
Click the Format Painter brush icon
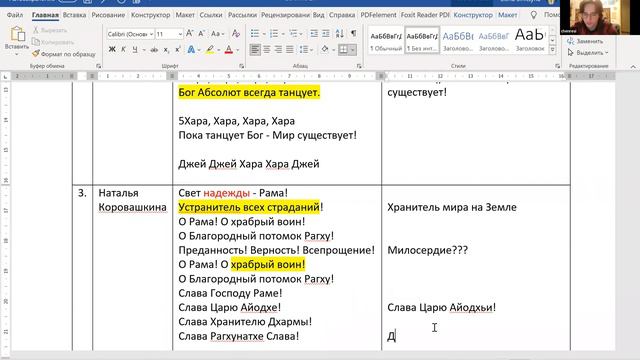36,53
